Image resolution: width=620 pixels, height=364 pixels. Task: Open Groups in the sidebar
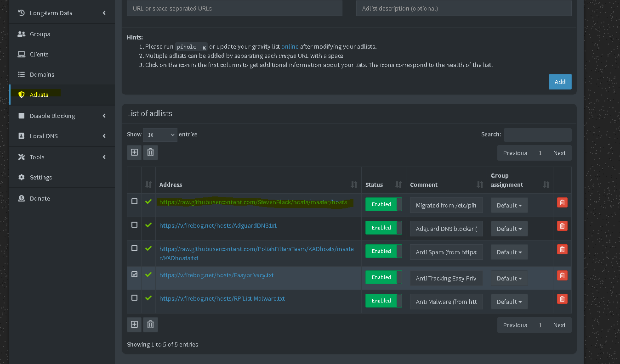pos(40,34)
